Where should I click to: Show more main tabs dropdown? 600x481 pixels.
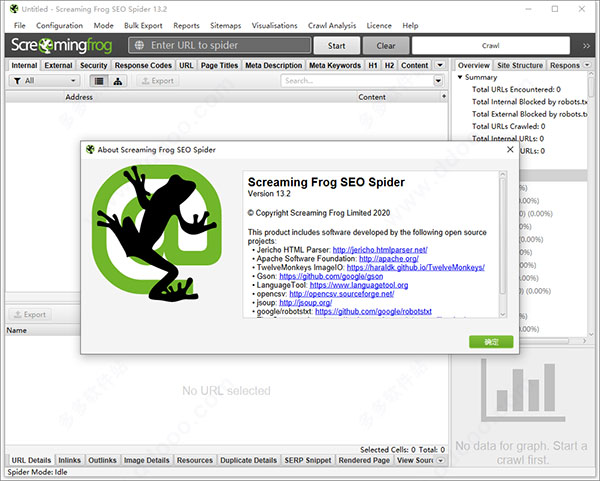440,65
